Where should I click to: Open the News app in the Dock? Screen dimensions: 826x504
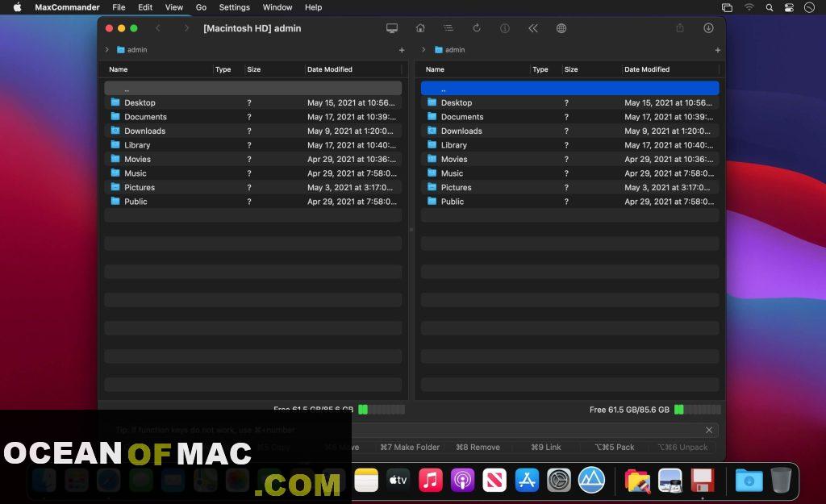tap(494, 481)
